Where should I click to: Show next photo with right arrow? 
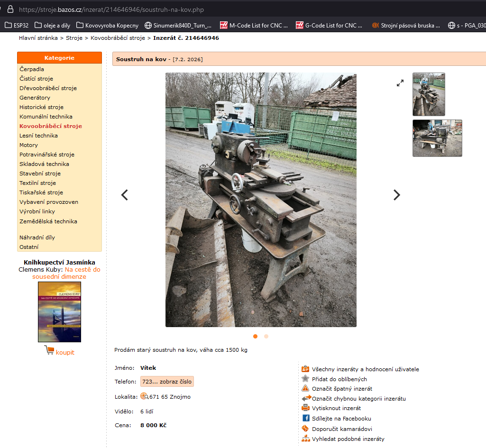pos(397,195)
